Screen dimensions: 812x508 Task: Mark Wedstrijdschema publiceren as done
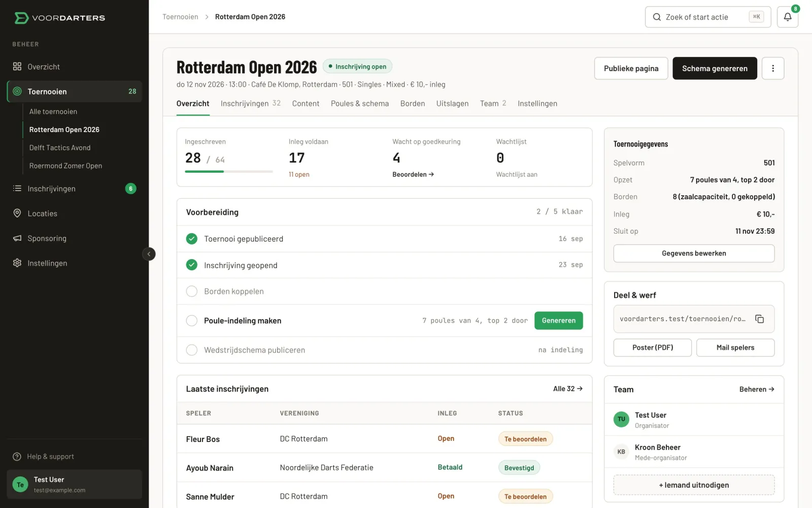(192, 350)
